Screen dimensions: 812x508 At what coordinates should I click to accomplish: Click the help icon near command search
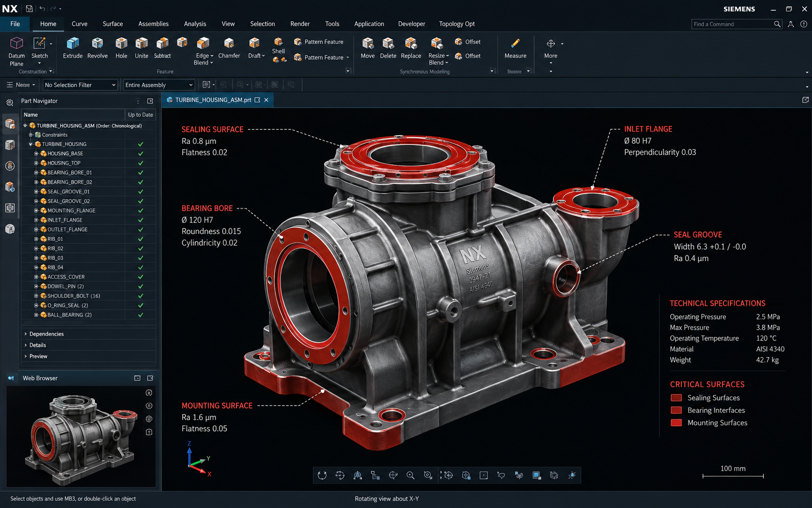tap(804, 24)
